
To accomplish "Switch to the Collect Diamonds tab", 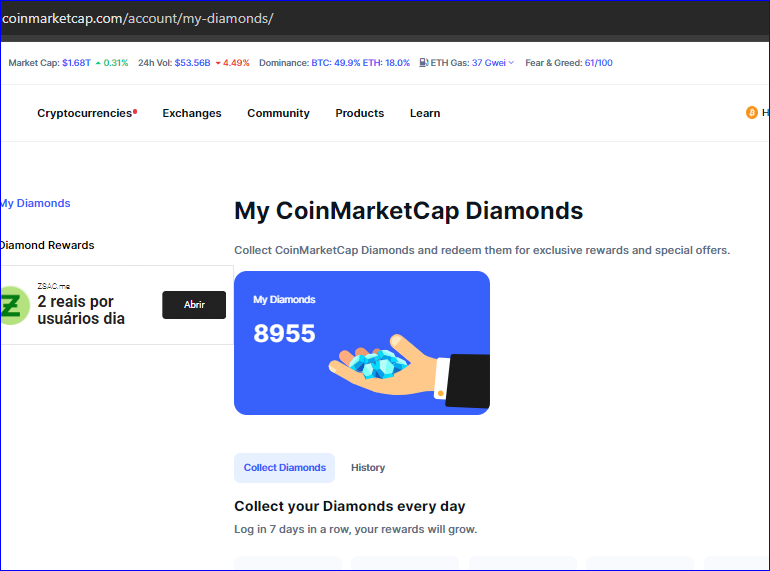I will [285, 468].
